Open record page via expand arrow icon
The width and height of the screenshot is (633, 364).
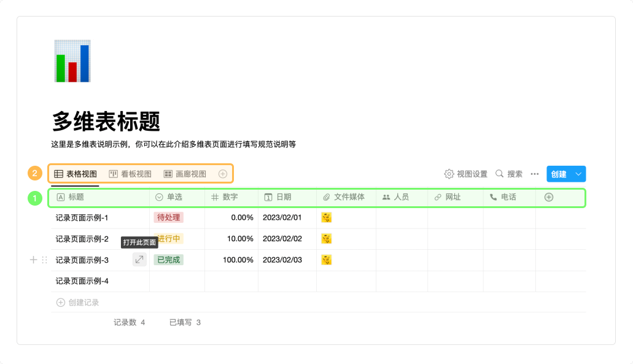pyautogui.click(x=139, y=260)
